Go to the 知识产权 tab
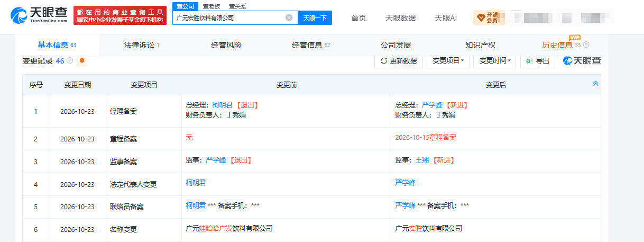Image resolution: width=644 pixels, height=242 pixels. (x=480, y=45)
